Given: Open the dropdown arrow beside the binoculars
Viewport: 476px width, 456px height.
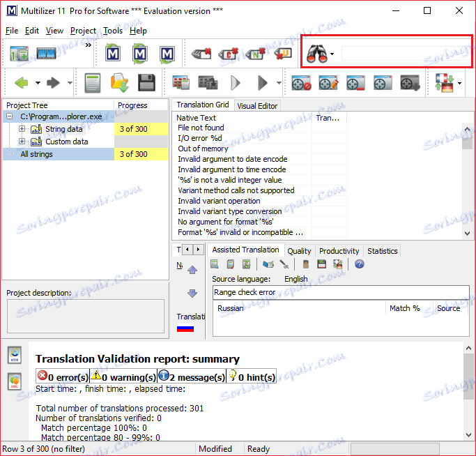Looking at the screenshot, I should click(332, 54).
